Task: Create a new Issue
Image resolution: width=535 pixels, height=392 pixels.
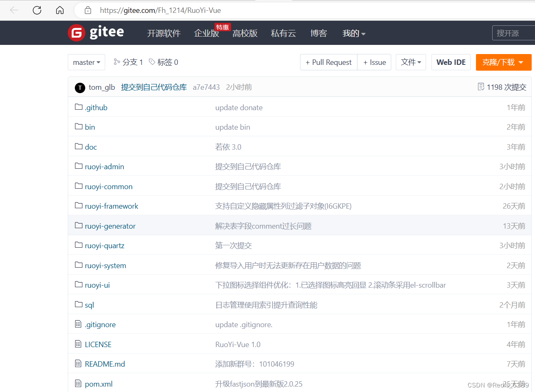Action: pyautogui.click(x=375, y=62)
